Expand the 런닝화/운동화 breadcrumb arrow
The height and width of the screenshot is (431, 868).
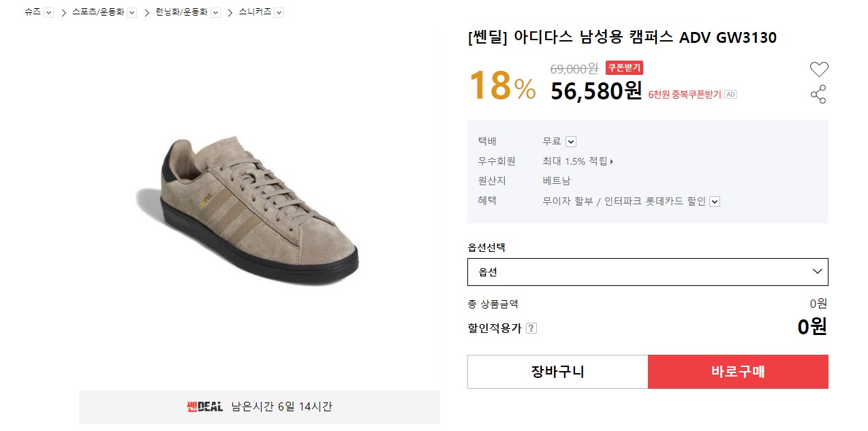point(215,13)
